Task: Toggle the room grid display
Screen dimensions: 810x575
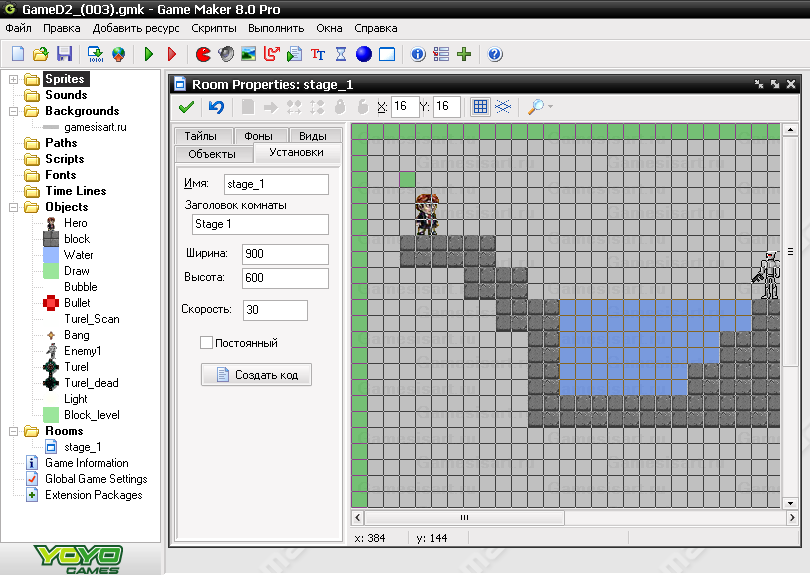Action: [x=480, y=106]
